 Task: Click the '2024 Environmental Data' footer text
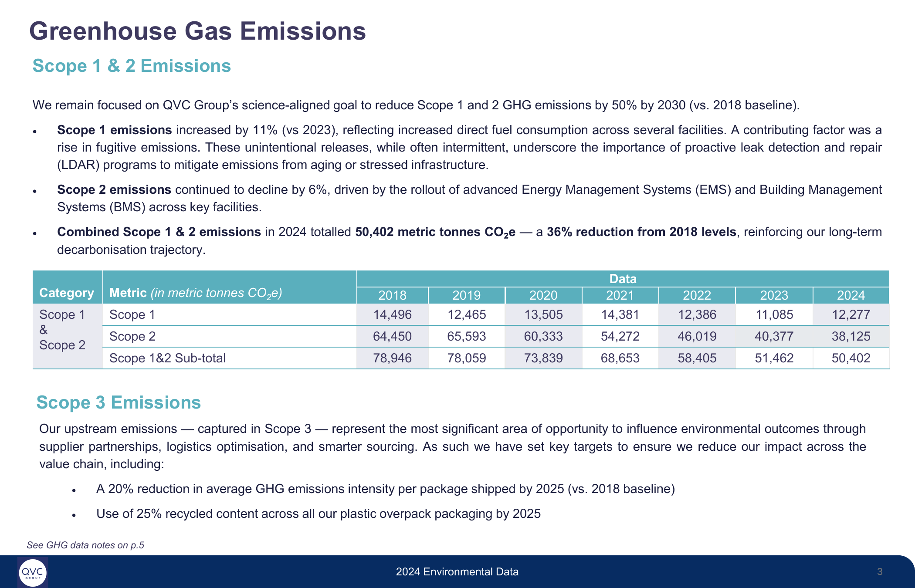click(457, 572)
